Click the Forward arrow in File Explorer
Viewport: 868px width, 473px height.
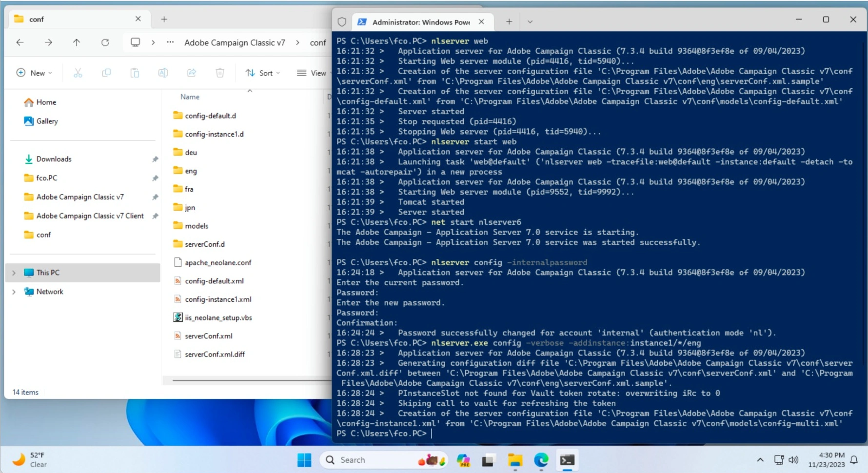[48, 42]
